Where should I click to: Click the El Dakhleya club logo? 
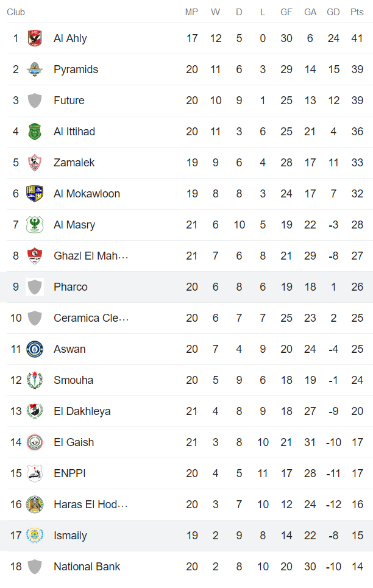point(35,411)
